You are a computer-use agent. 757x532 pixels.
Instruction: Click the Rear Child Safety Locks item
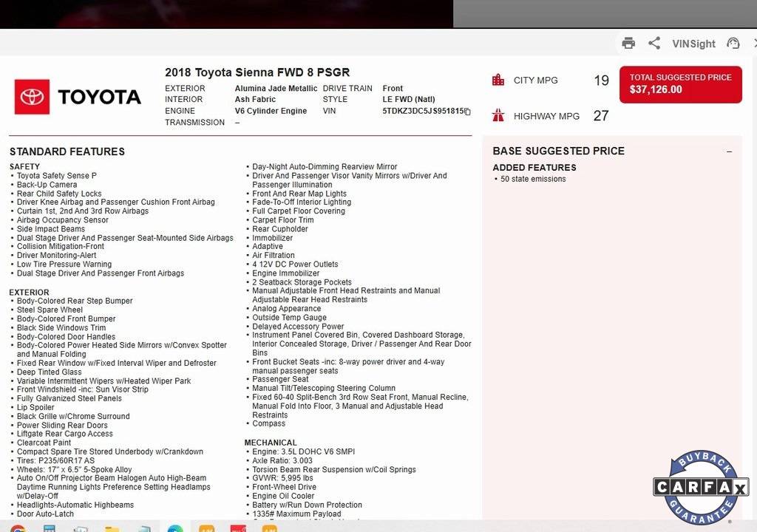59,194
